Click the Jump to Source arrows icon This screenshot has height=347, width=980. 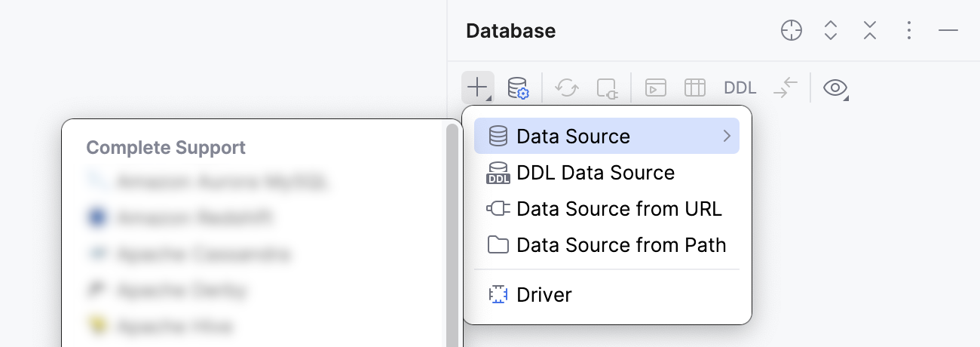pyautogui.click(x=785, y=88)
